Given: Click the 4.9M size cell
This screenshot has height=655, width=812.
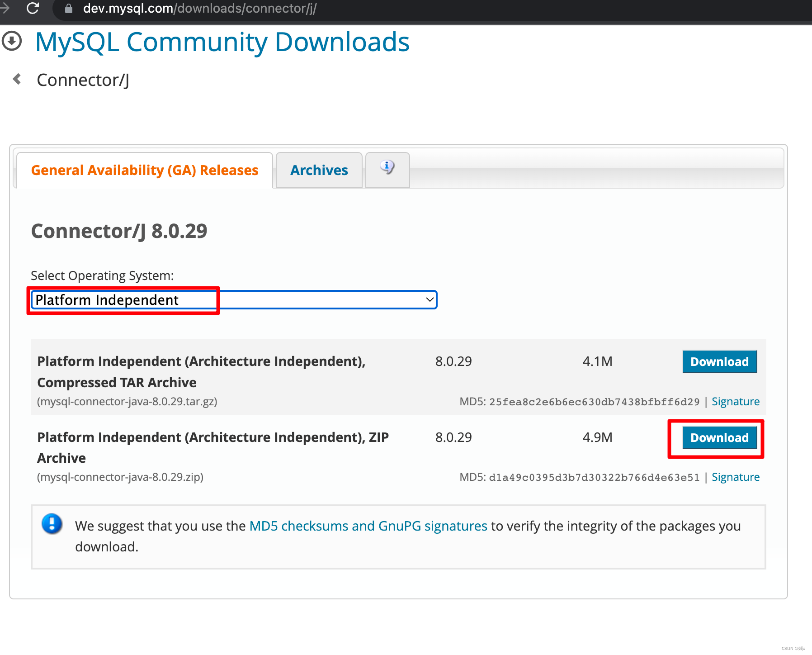Looking at the screenshot, I should [x=597, y=437].
